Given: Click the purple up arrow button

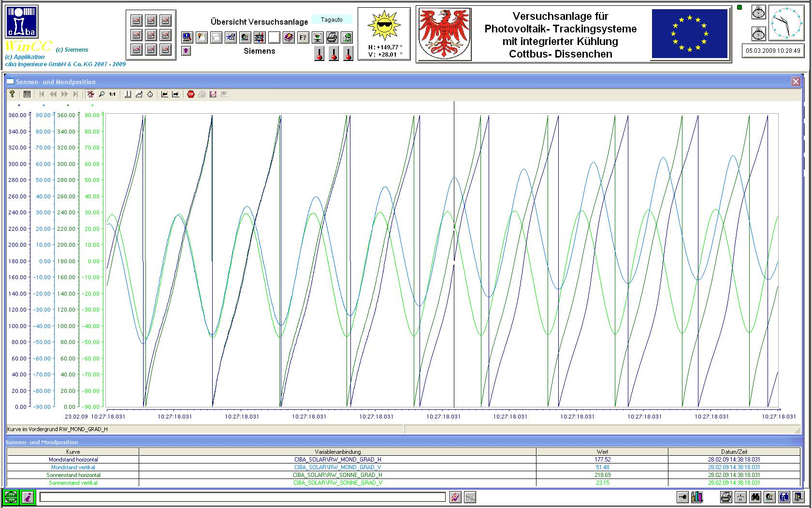Looking at the screenshot, I should 186,51.
